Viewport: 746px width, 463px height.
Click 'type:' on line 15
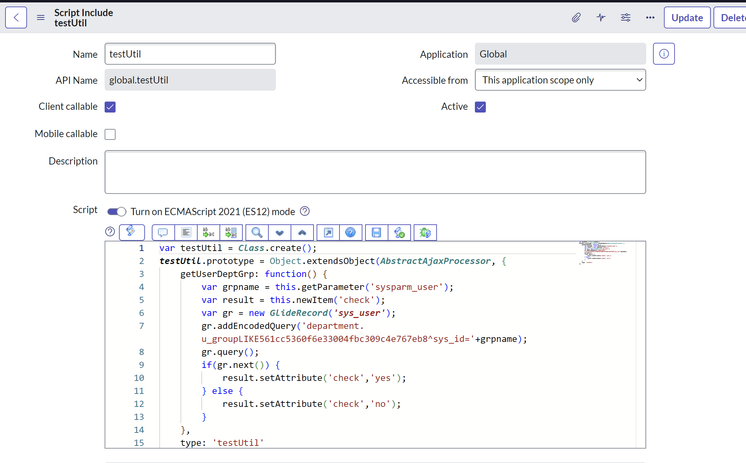point(193,443)
